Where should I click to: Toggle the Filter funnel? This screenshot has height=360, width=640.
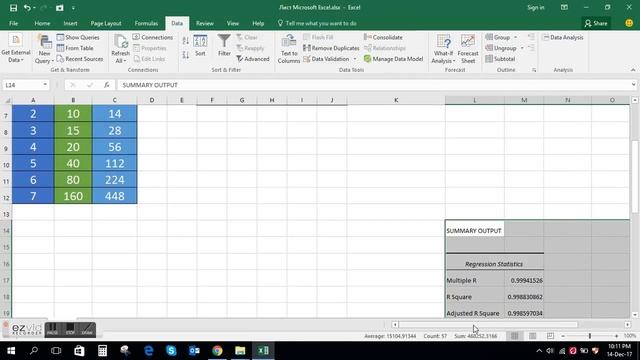[x=224, y=46]
